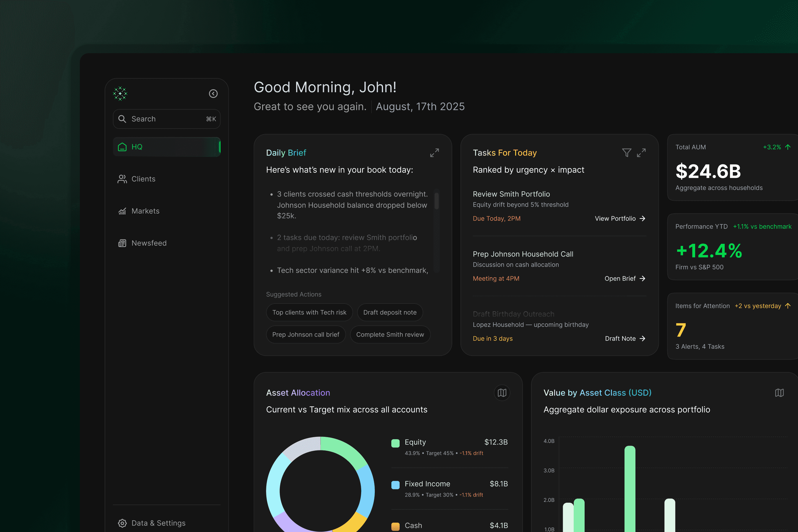Click the Due in 3 days label
Image resolution: width=798 pixels, height=532 pixels.
[x=493, y=339]
